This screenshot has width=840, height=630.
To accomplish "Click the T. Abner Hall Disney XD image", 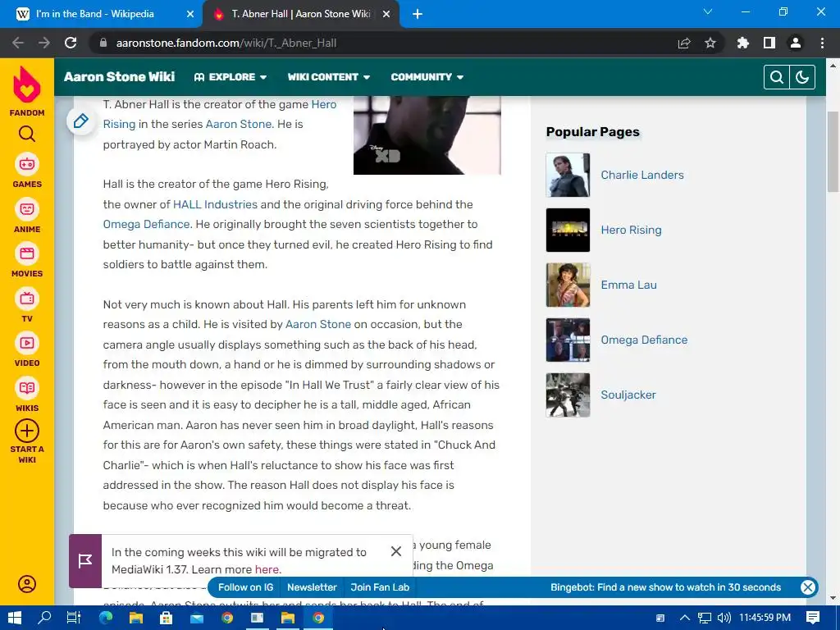I will (x=427, y=135).
